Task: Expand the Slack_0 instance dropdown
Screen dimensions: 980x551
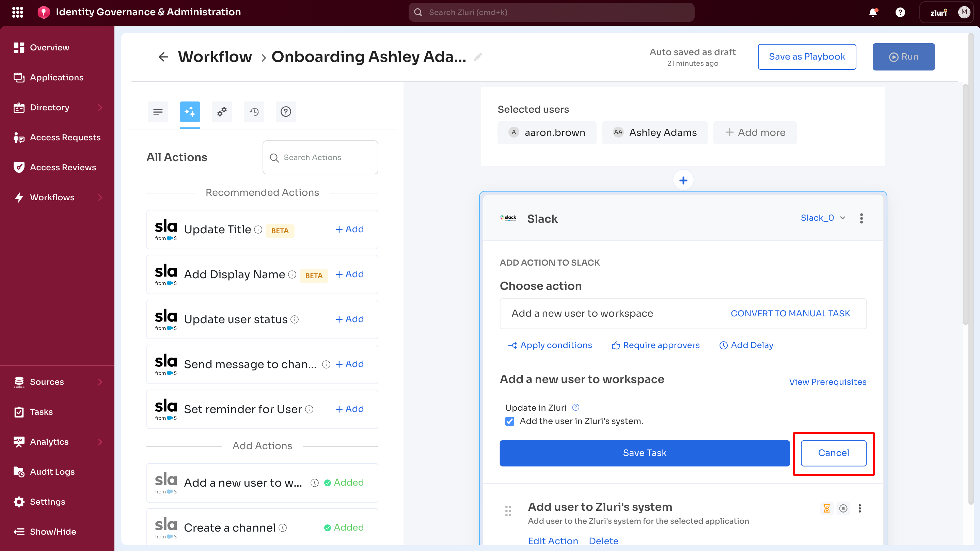Action: pos(823,218)
